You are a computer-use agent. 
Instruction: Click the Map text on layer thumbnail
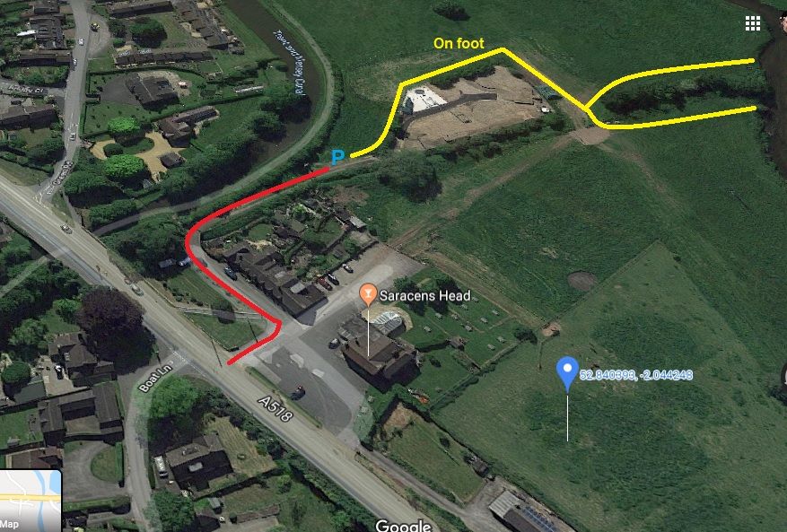click(9, 525)
